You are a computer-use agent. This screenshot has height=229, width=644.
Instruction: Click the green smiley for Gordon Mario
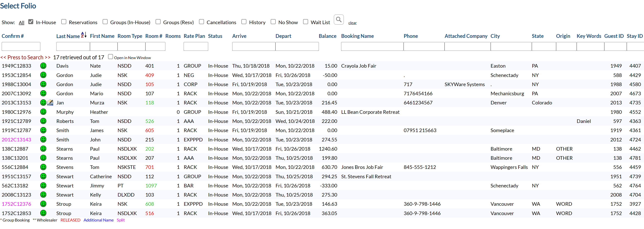click(43, 93)
